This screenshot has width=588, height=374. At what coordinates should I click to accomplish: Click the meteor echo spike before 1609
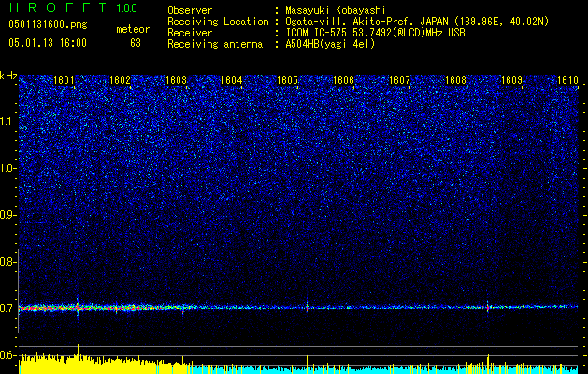488,307
